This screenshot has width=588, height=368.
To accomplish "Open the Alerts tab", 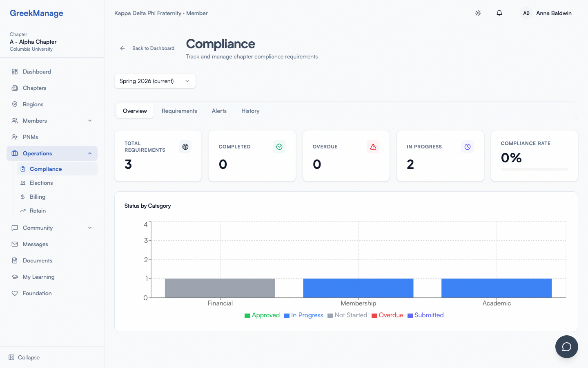I will (x=219, y=111).
